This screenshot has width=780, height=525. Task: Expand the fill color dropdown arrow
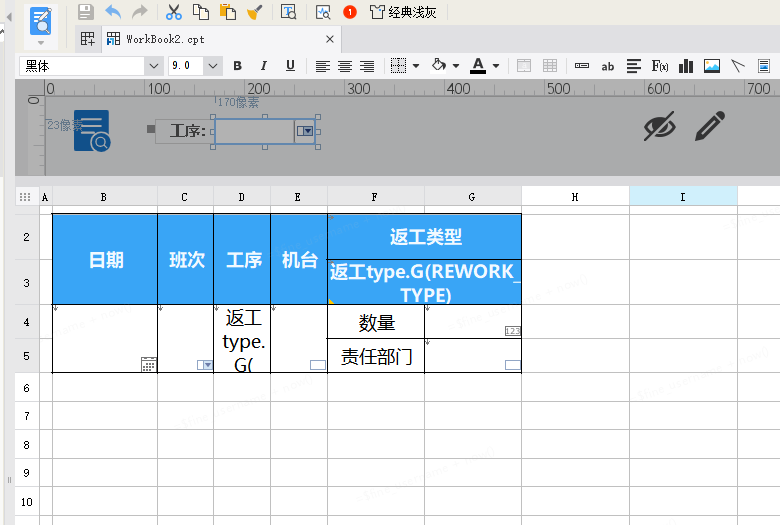456,66
